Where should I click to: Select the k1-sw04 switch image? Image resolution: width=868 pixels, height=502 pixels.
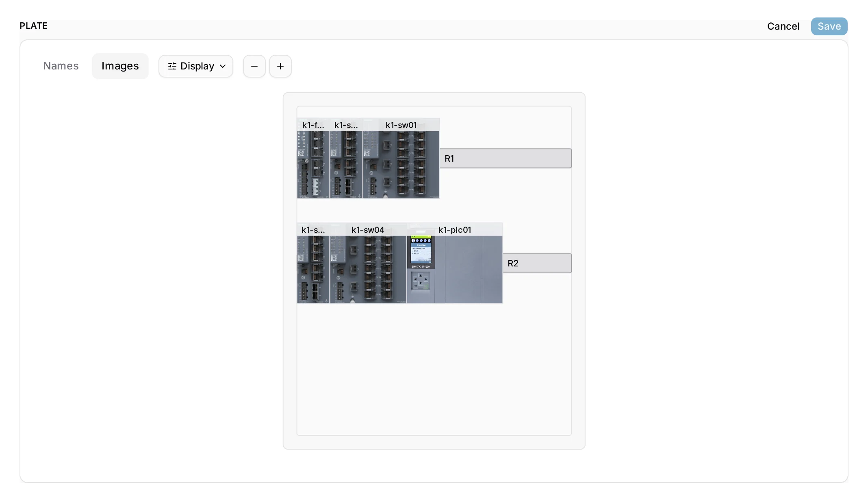368,263
